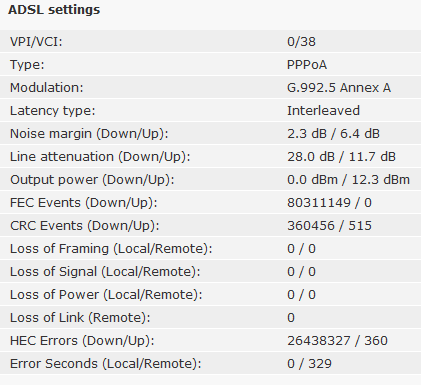Select the VPI/VCI label

pyautogui.click(x=36, y=42)
